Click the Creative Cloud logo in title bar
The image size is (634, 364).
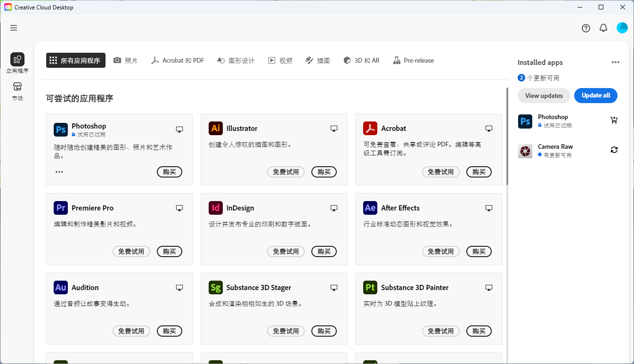point(8,7)
